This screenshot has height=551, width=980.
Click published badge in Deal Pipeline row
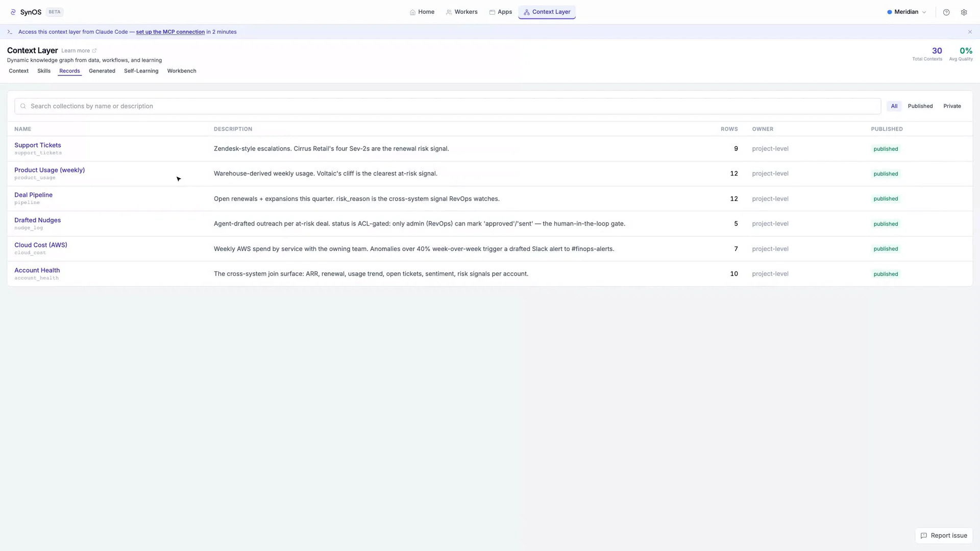pyautogui.click(x=886, y=199)
